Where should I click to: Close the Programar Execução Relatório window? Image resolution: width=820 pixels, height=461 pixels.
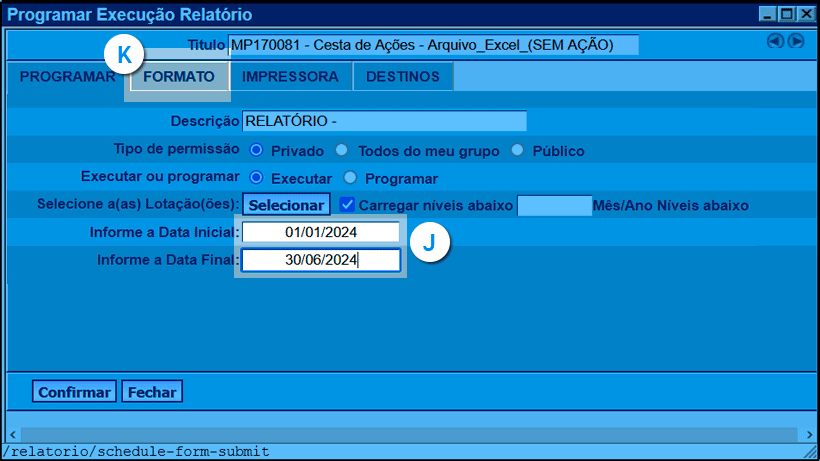coord(806,14)
